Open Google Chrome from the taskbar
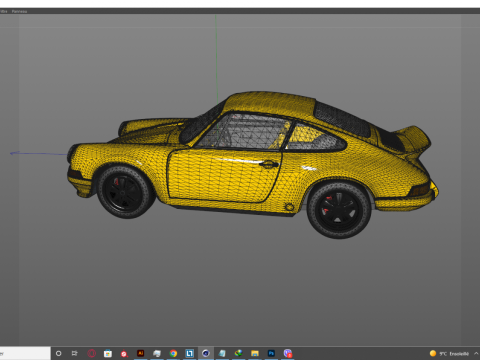This screenshot has width=480, height=360. pos(173,353)
